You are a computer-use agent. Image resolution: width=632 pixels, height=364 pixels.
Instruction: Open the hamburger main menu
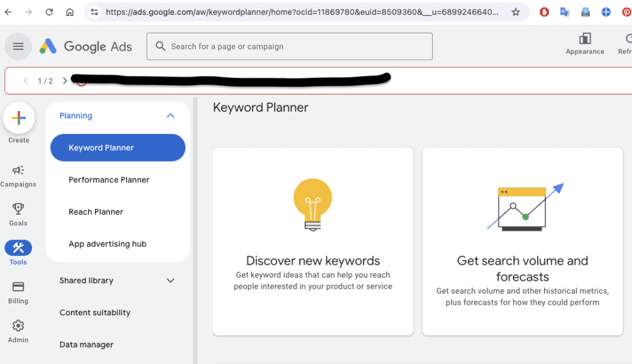pos(18,46)
